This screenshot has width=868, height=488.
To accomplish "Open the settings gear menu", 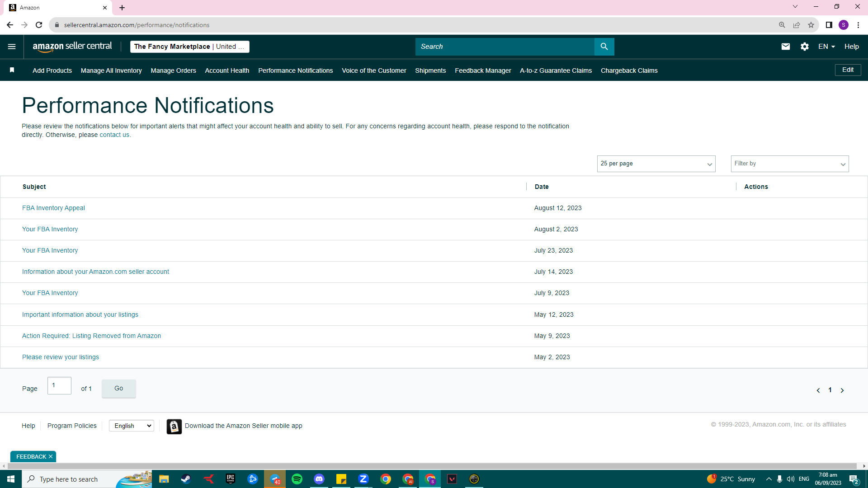I will pos(805,47).
